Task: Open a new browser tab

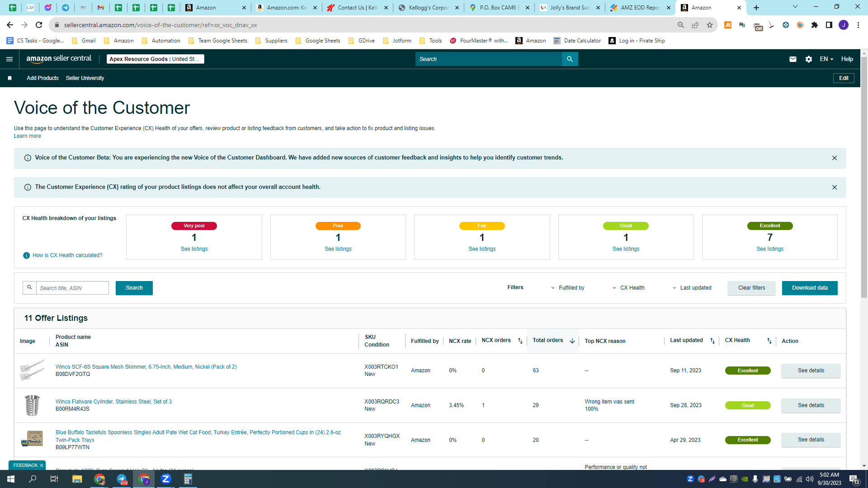Action: (x=756, y=8)
